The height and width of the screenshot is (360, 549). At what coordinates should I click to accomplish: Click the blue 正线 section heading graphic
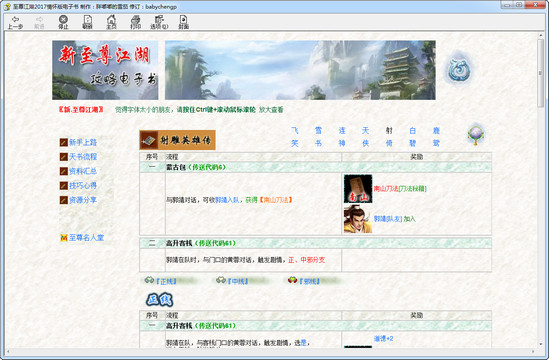(x=160, y=300)
